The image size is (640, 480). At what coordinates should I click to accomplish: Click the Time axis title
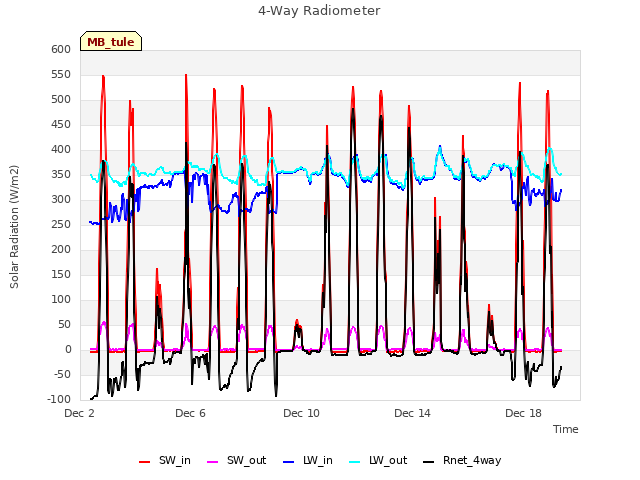pos(566,429)
